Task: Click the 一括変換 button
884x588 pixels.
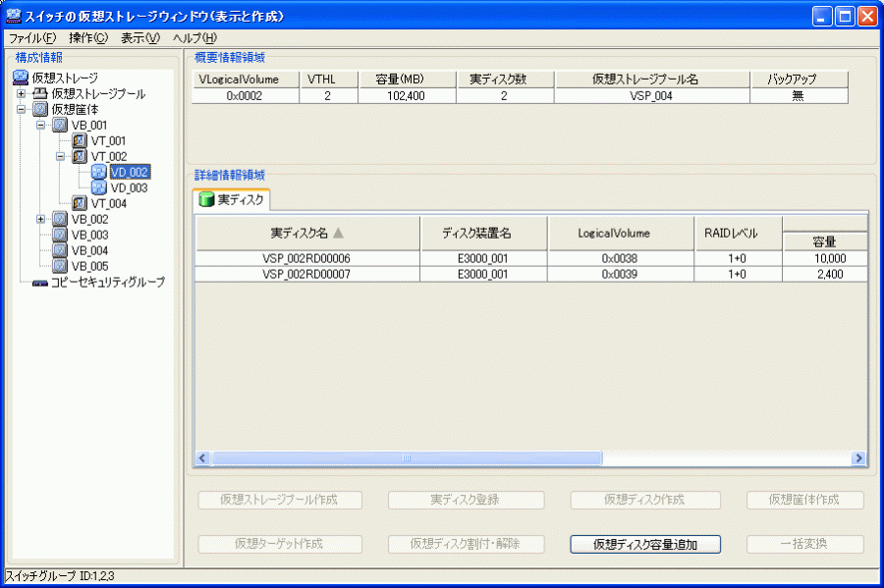Action: click(805, 544)
